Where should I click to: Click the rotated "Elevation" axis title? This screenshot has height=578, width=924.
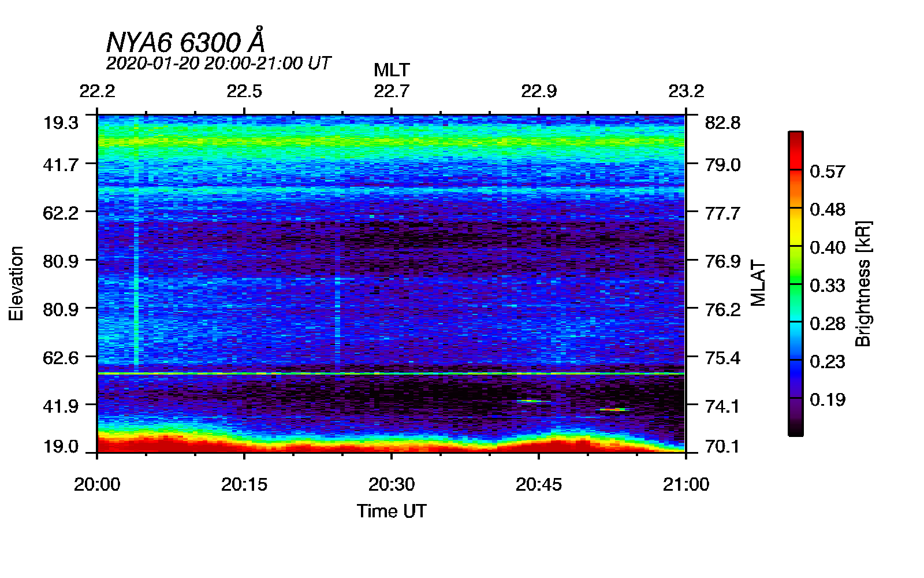16,283
